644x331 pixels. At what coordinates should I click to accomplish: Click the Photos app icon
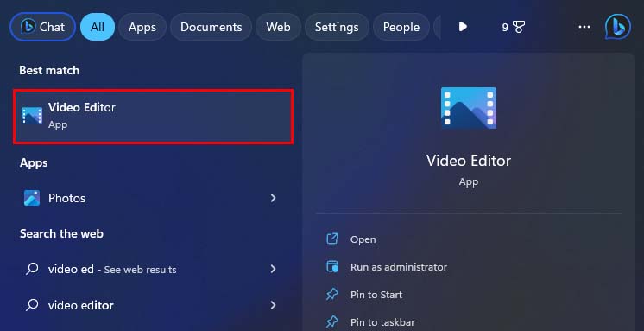click(x=32, y=198)
